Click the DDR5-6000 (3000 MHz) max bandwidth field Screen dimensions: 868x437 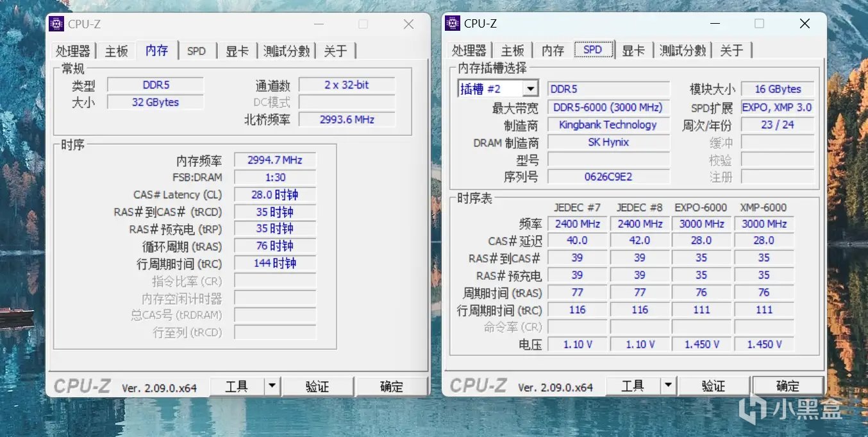point(608,107)
